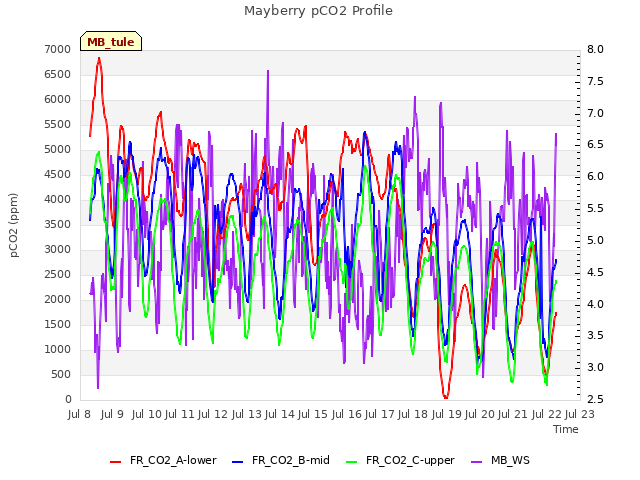Click the Jul 11 date tick label
The height and width of the screenshot is (480, 640).
[180, 414]
